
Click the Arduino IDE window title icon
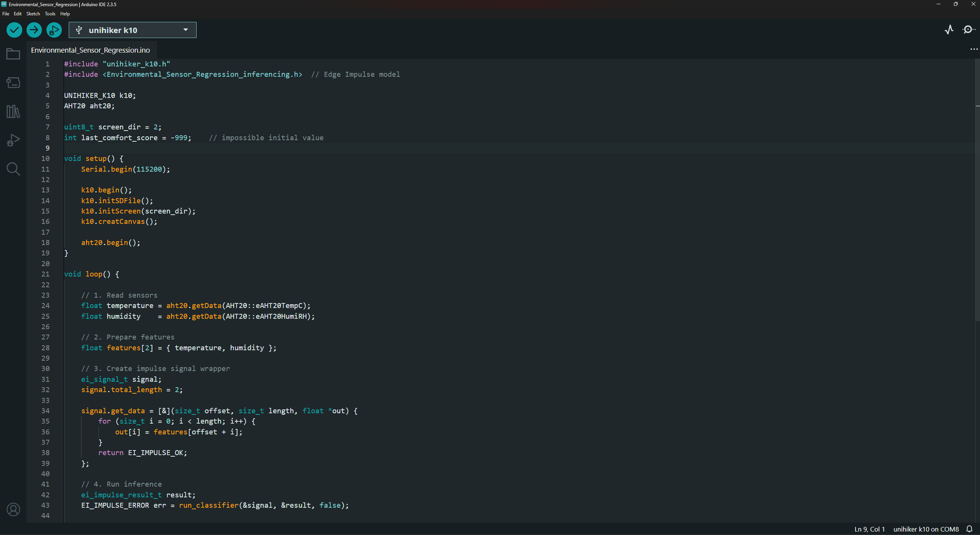pos(4,4)
